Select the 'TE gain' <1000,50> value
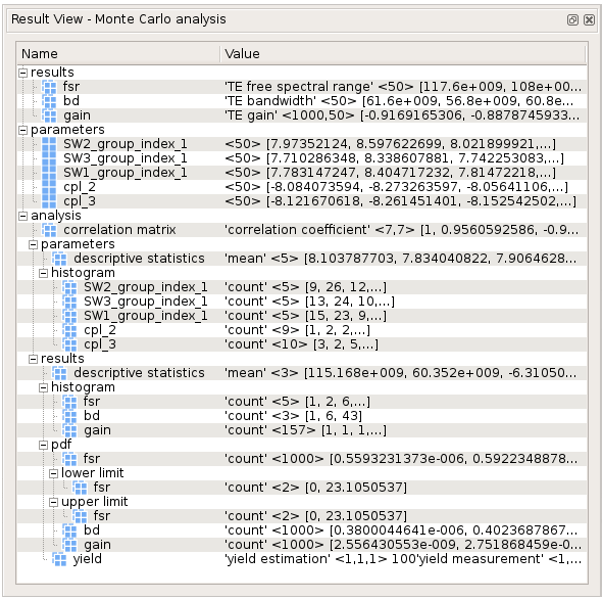605x599 pixels. click(x=402, y=115)
